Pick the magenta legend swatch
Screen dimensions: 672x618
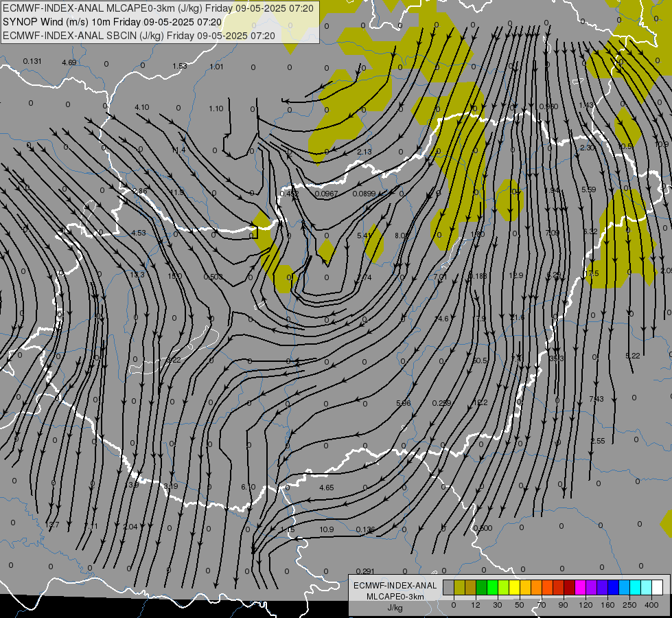tap(580, 587)
